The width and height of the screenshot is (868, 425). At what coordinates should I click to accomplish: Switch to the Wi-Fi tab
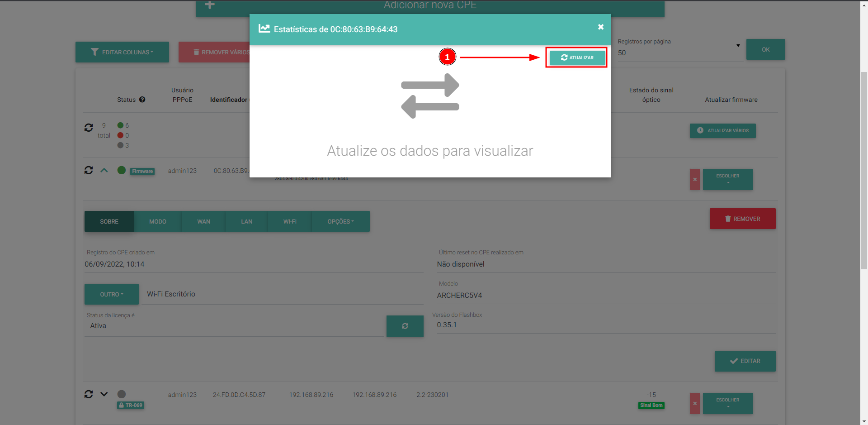(x=290, y=221)
